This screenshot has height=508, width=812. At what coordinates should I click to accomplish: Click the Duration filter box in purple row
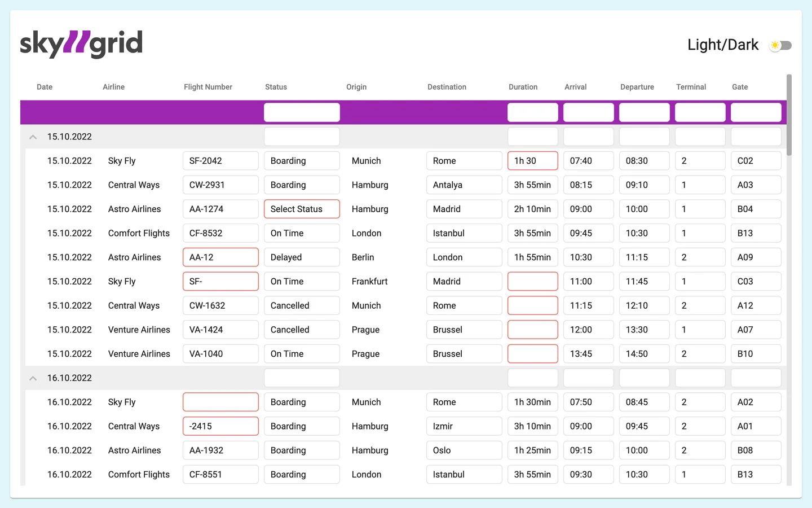point(532,112)
